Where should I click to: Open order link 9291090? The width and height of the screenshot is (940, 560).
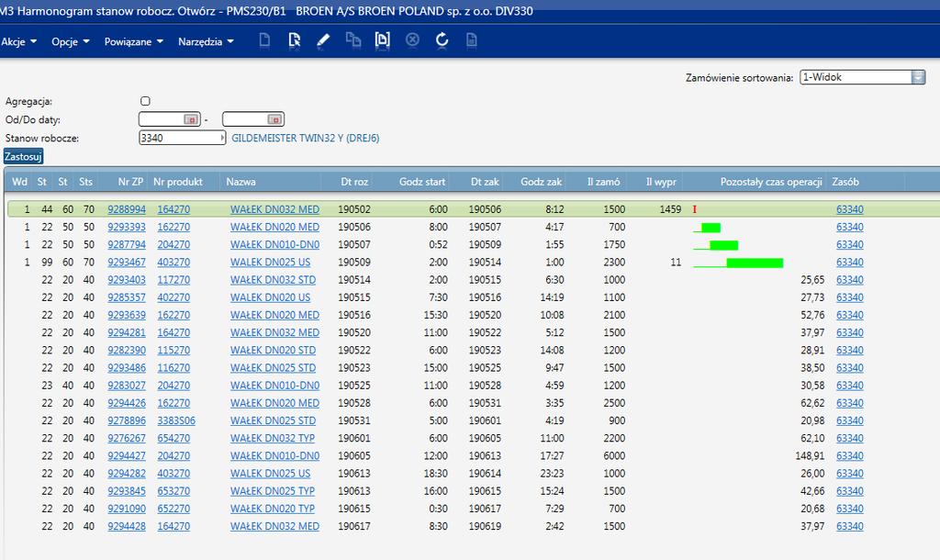127,509
